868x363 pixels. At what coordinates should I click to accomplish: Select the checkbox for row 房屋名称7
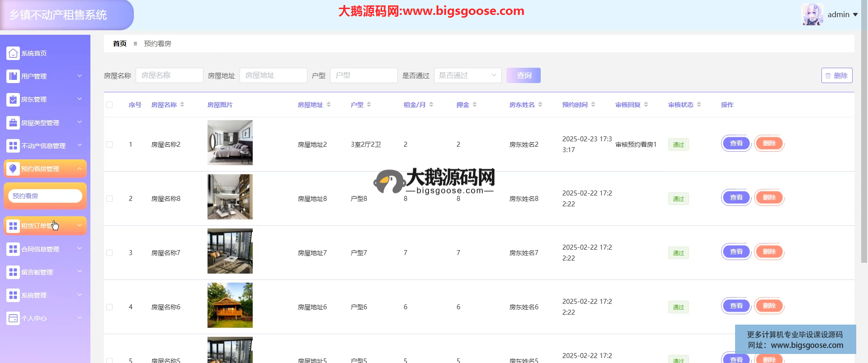109,253
